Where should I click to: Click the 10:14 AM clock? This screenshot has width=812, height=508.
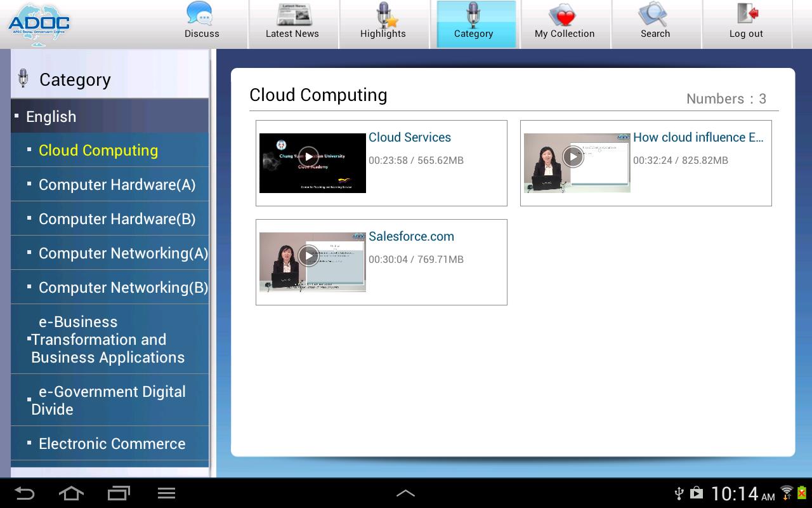coord(742,493)
